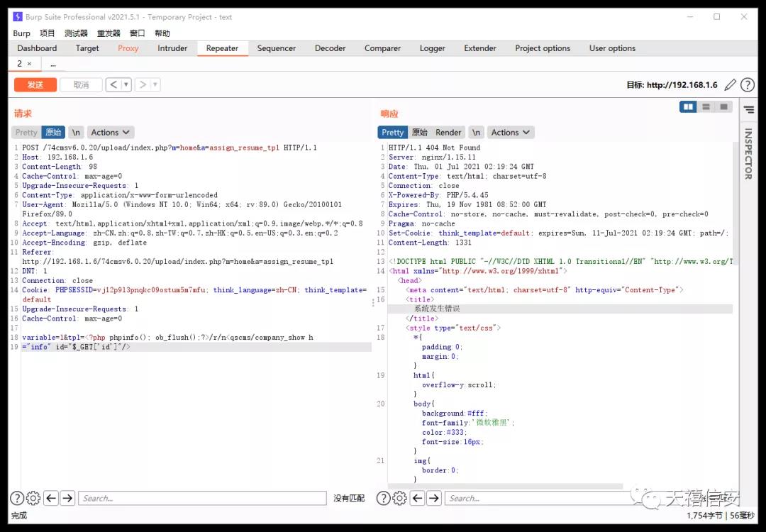Image resolution: width=766 pixels, height=532 pixels.
Task: Go to the previous request in history
Action: point(113,85)
